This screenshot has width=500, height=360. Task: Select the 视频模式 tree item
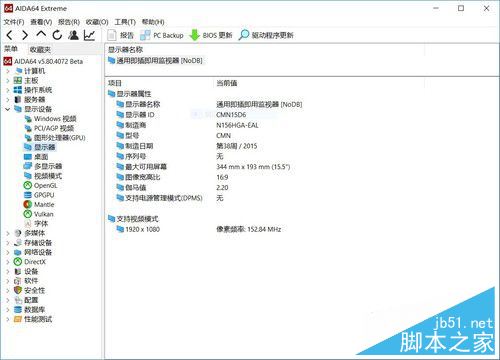(43, 176)
